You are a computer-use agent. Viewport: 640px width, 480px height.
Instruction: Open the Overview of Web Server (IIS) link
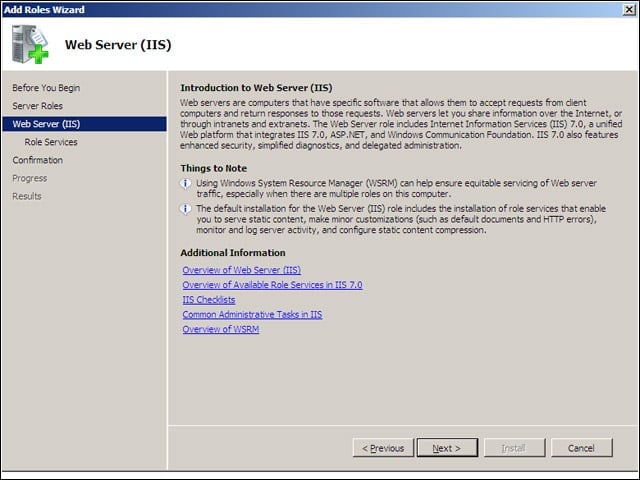pos(242,270)
